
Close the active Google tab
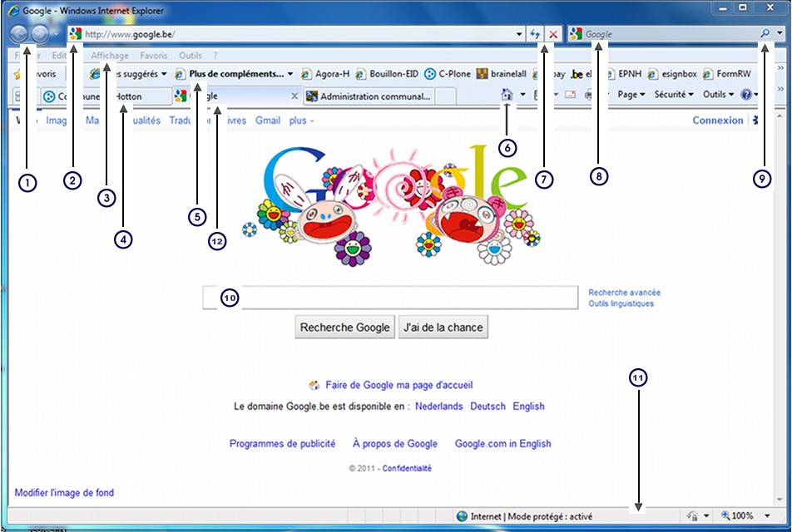pyautogui.click(x=294, y=96)
